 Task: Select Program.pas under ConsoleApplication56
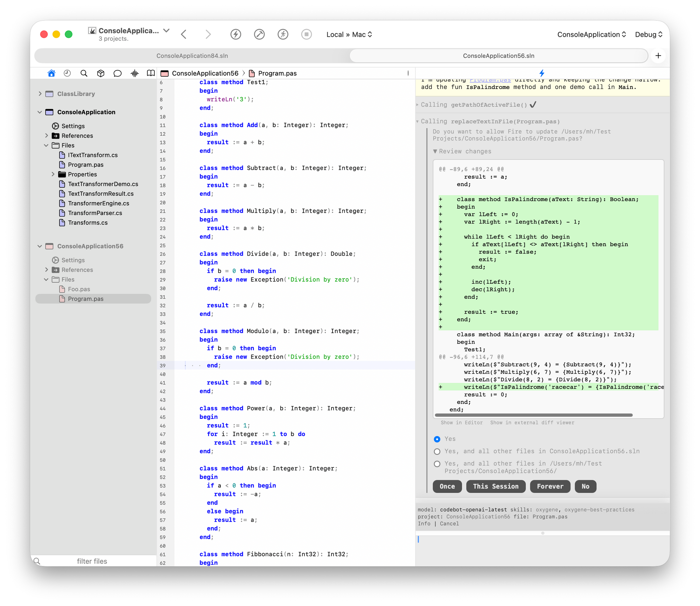point(93,299)
